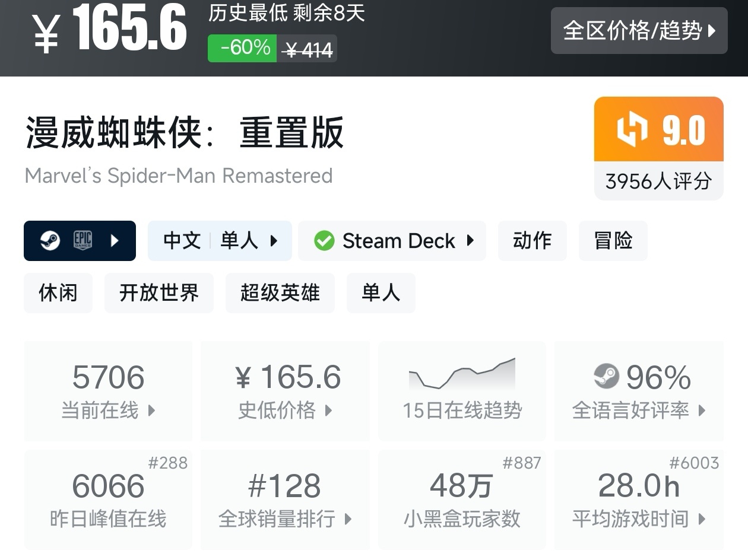Click the 28.0h average playtime value

click(x=639, y=486)
